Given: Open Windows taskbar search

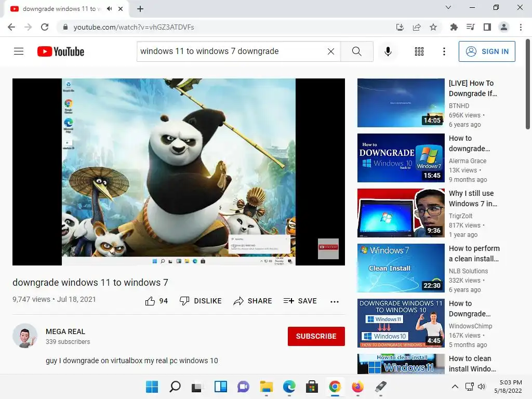Looking at the screenshot, I should click(175, 387).
